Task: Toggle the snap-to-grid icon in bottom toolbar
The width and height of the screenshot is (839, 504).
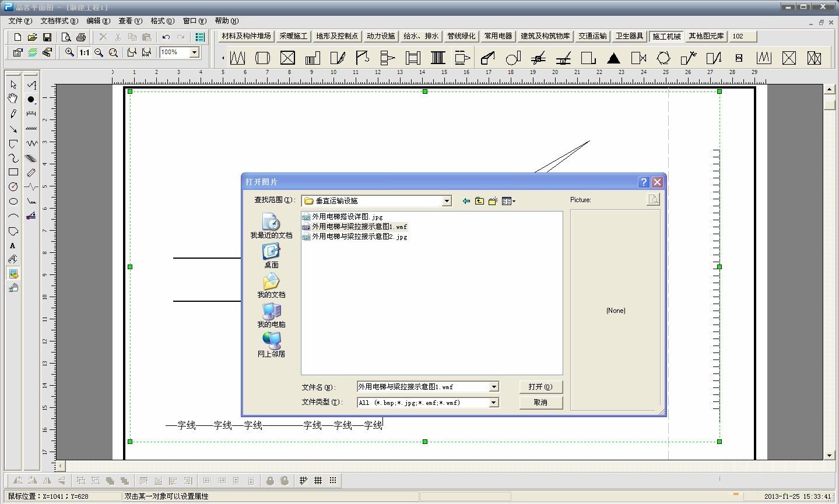Action: (303, 481)
